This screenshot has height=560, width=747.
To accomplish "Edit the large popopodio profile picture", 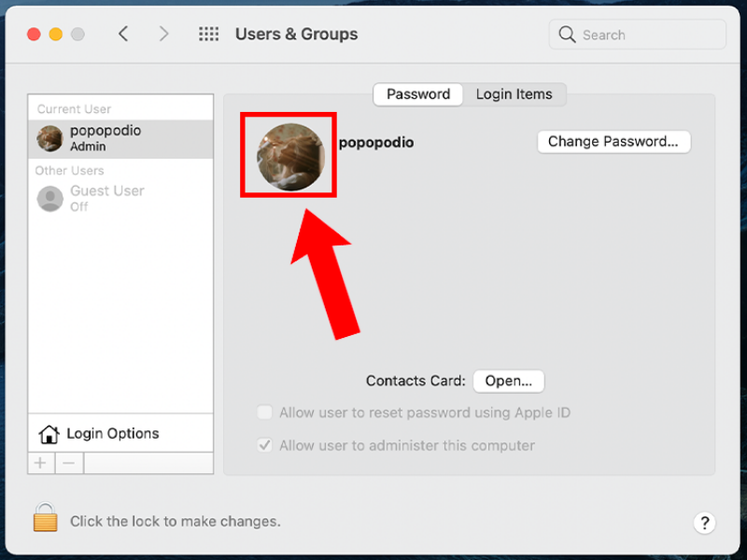I will 290,157.
